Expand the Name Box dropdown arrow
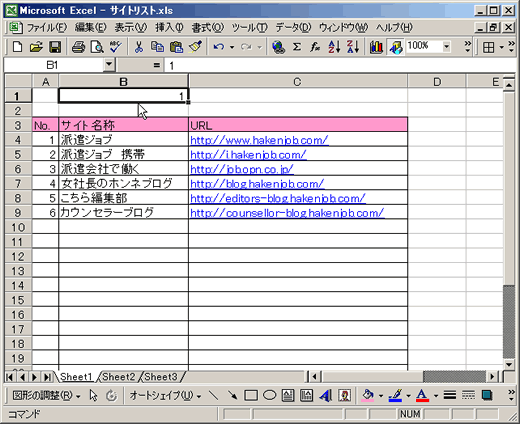This screenshot has width=520, height=424. [109, 65]
